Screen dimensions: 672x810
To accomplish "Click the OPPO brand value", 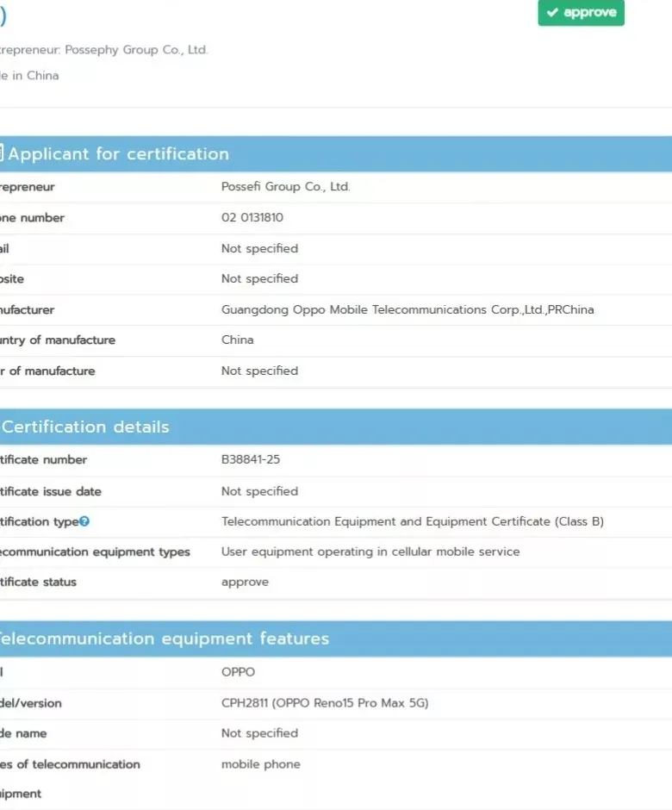I will click(x=239, y=671).
